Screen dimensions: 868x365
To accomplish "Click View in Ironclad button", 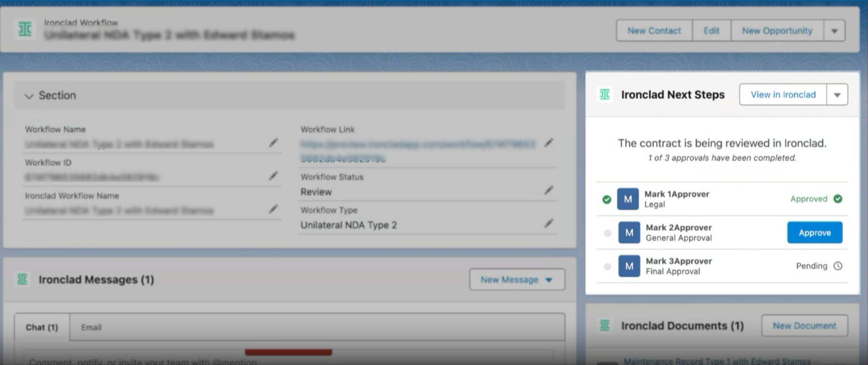I will pyautogui.click(x=783, y=95).
